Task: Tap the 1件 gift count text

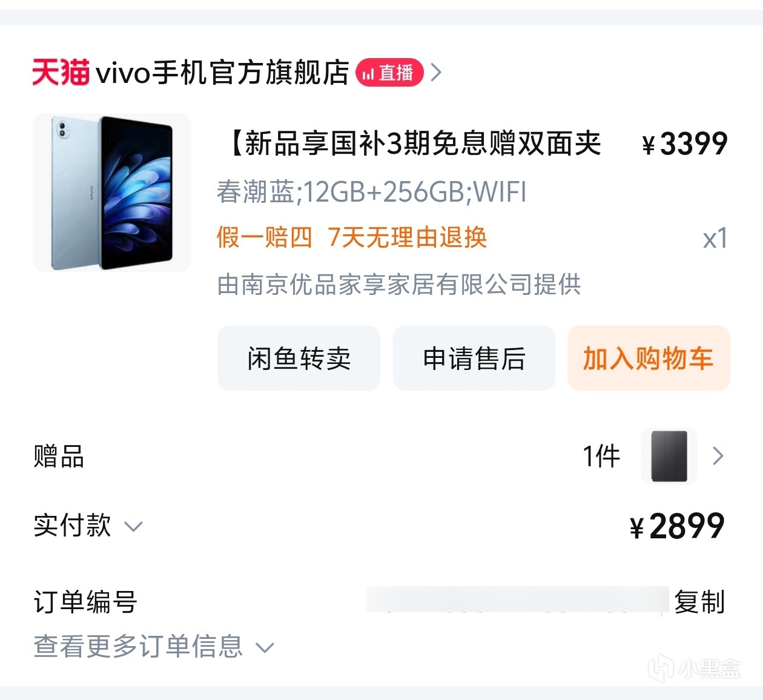Action: point(601,456)
